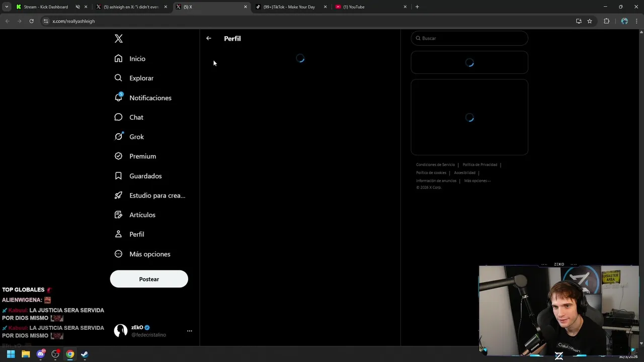Open Grok assistant
This screenshot has height=362, width=644.
[x=129, y=137]
